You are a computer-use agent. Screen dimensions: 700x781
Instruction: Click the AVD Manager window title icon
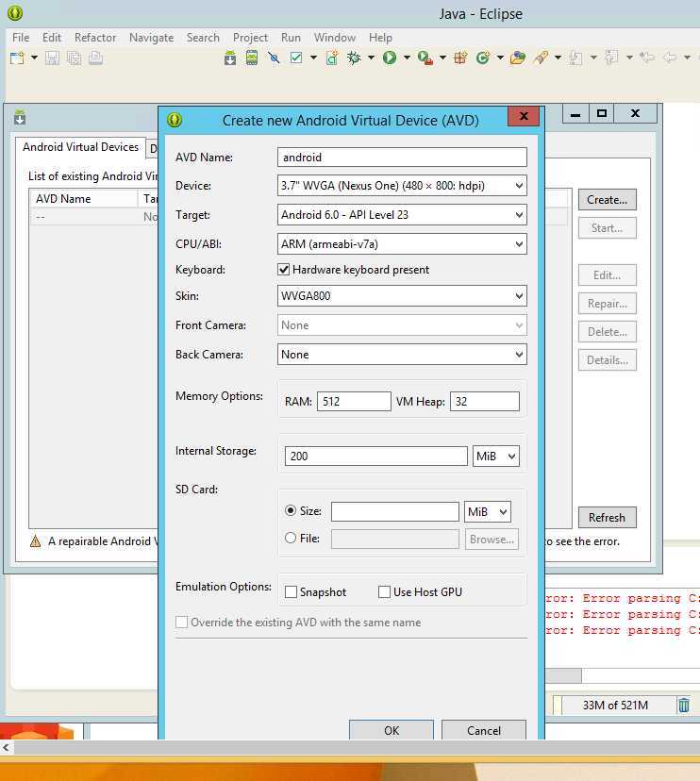coord(20,118)
